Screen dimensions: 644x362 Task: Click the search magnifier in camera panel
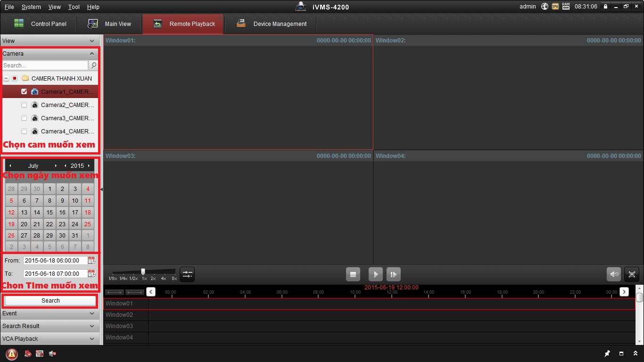(94, 66)
